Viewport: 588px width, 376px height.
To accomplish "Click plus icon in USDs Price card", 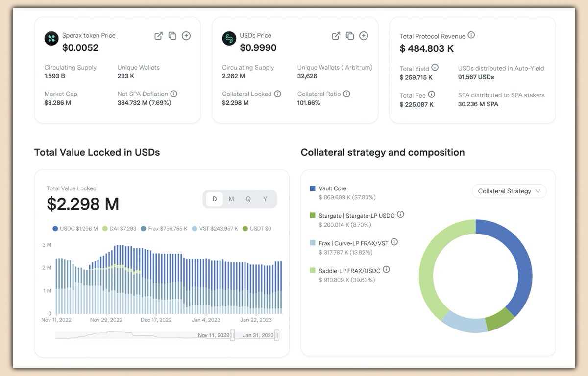I will coord(364,36).
